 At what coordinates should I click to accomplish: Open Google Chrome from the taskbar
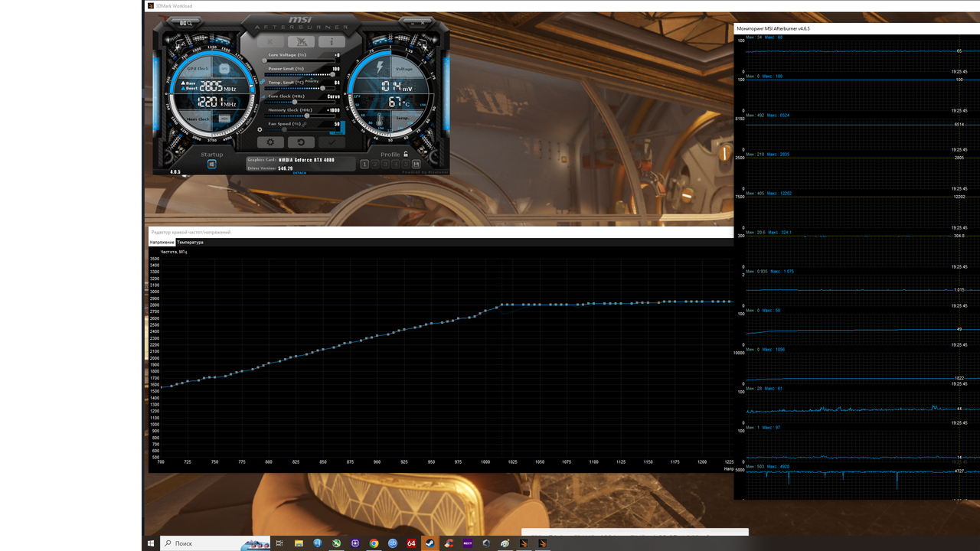374,543
